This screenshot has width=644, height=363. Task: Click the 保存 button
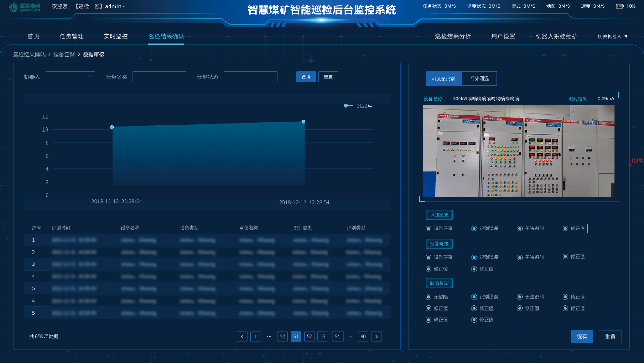[x=582, y=337]
